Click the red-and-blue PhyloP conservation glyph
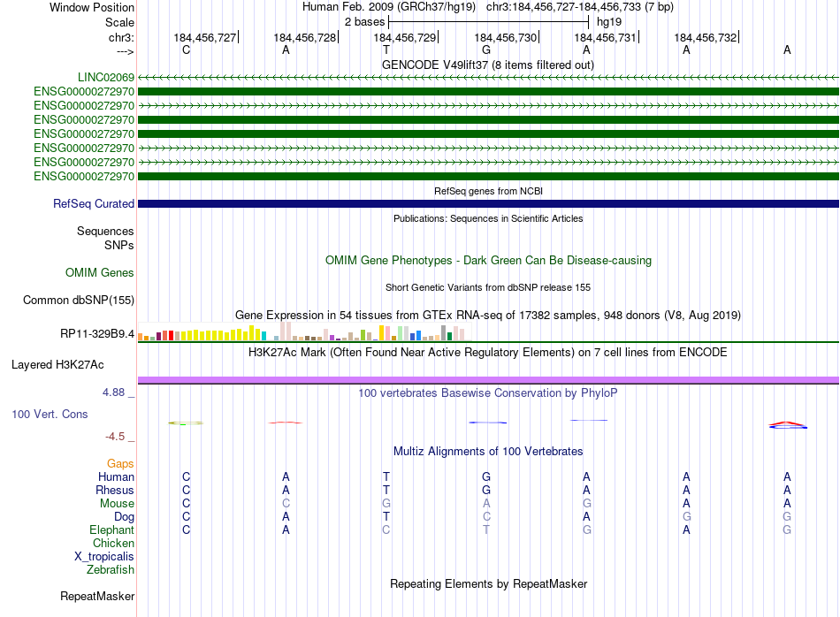 coord(788,425)
